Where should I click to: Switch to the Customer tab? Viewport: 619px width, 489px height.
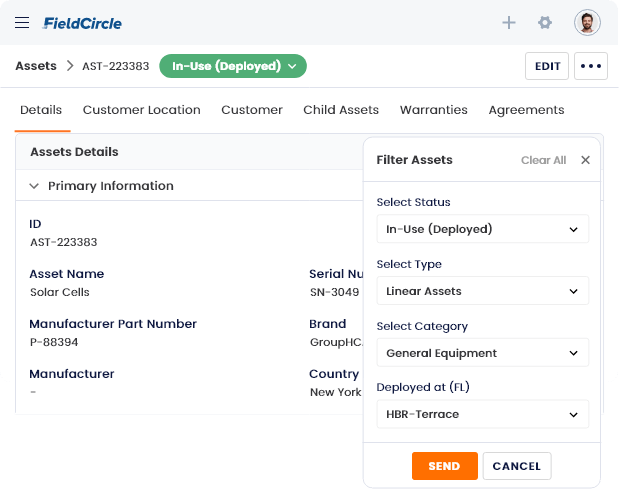pos(252,110)
